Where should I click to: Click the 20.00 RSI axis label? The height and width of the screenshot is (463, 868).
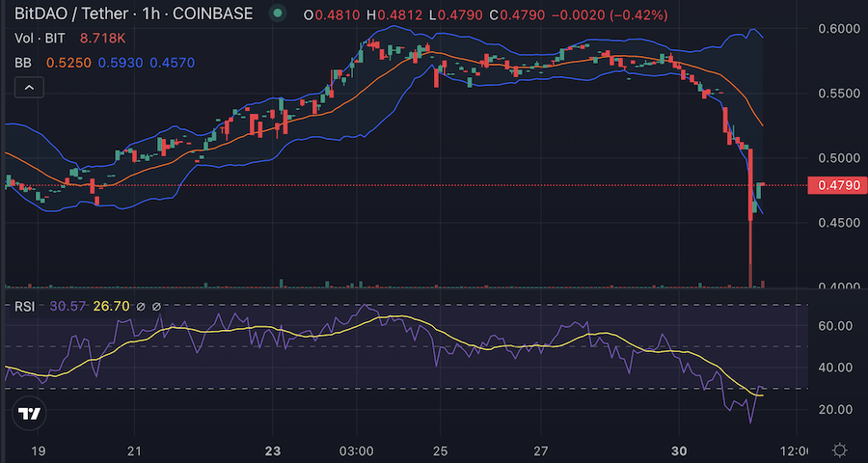(835, 409)
